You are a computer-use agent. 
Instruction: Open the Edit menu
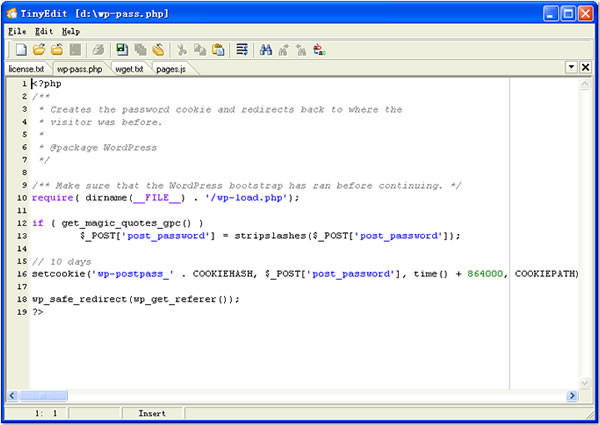click(44, 31)
